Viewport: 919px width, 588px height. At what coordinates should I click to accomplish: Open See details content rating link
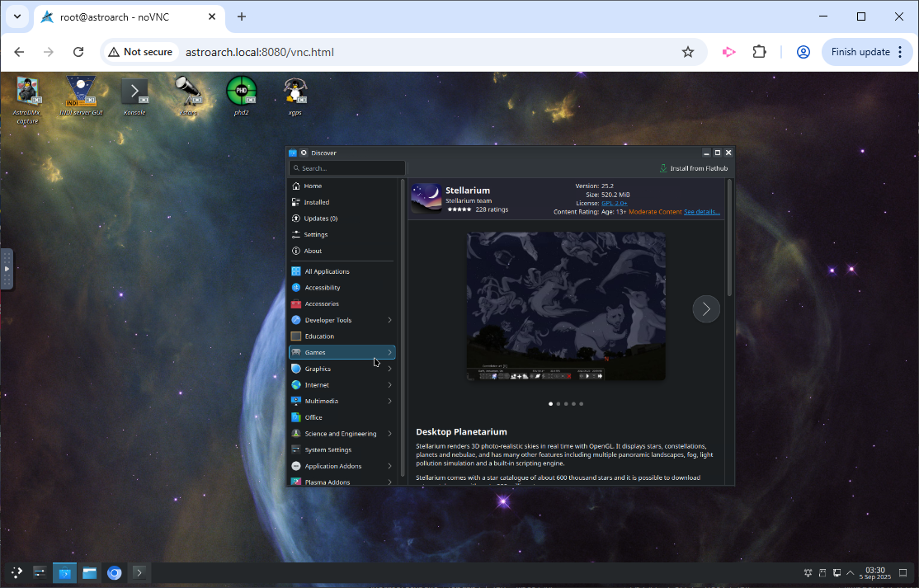[701, 212]
